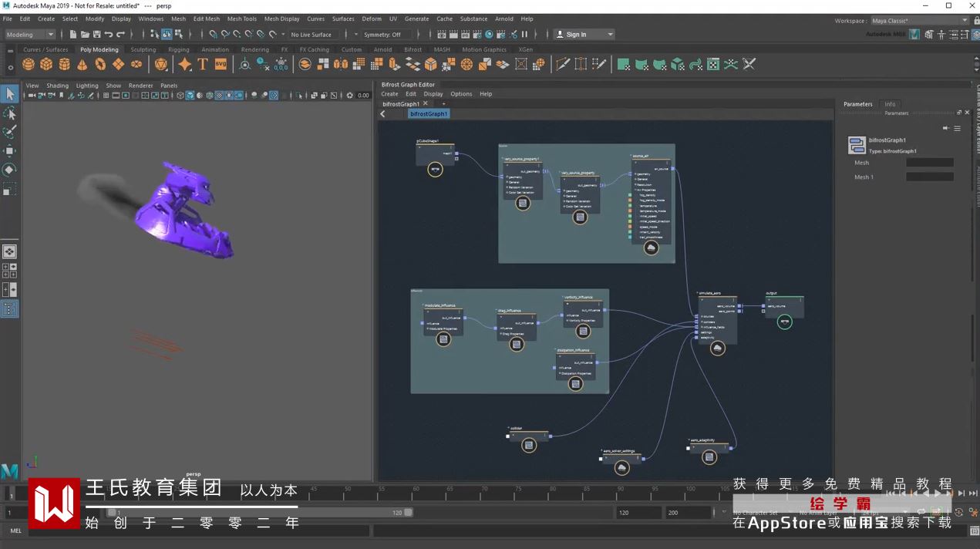Open the Info tab in Parameters panel
Screen dimensions: 980x549
pyautogui.click(x=890, y=104)
